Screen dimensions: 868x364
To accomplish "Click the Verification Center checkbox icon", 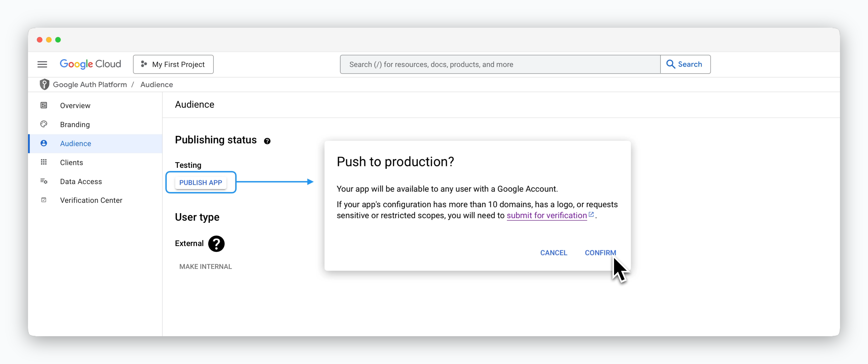I will pos(44,200).
